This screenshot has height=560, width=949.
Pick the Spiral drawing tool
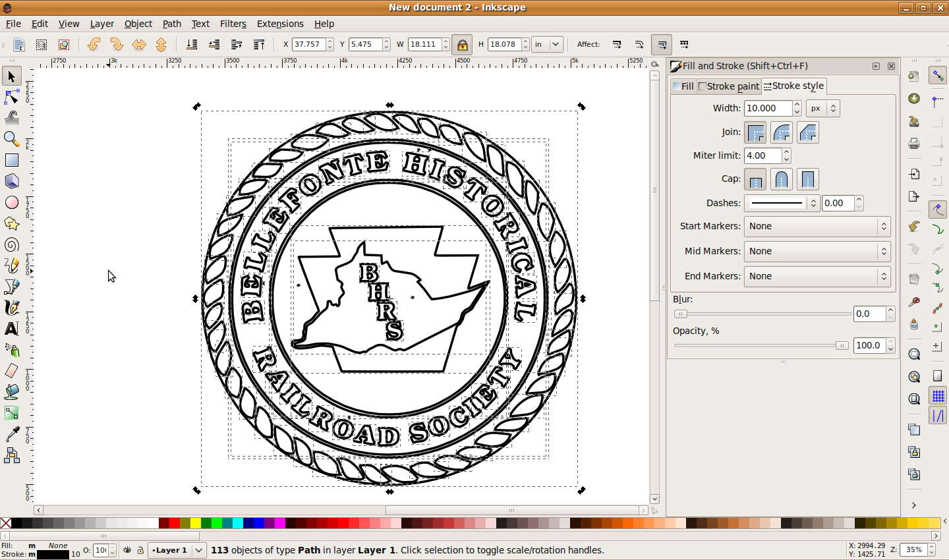pyautogui.click(x=11, y=245)
